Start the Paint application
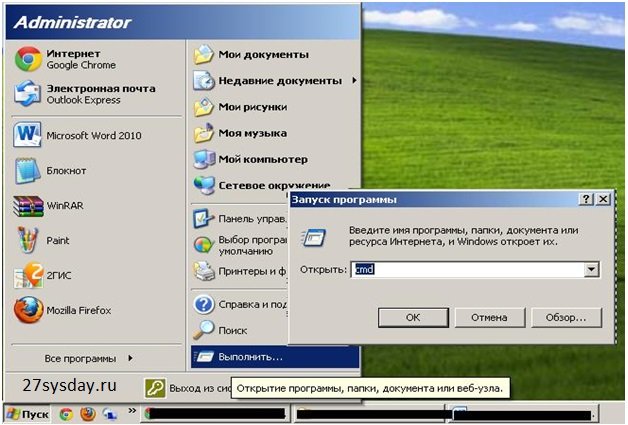This screenshot has height=425, width=628. 57,241
